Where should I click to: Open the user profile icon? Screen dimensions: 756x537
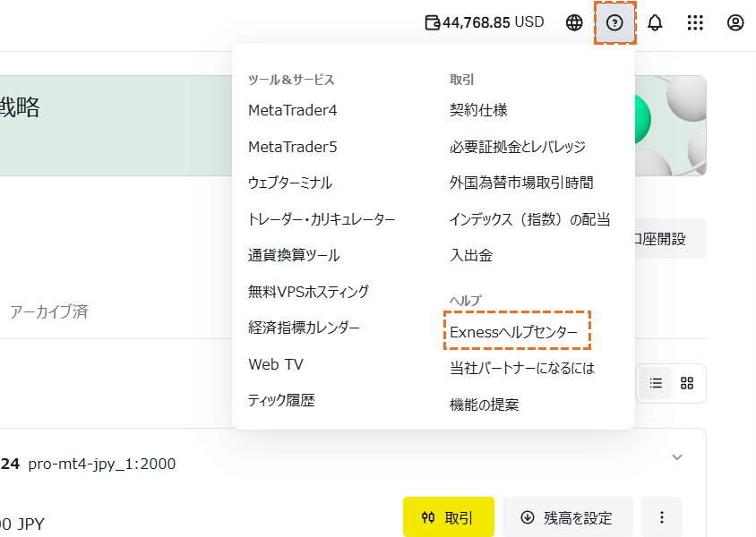735,22
